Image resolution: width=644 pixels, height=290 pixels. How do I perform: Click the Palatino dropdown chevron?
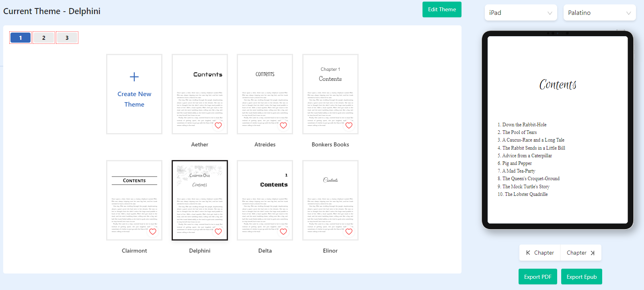628,13
